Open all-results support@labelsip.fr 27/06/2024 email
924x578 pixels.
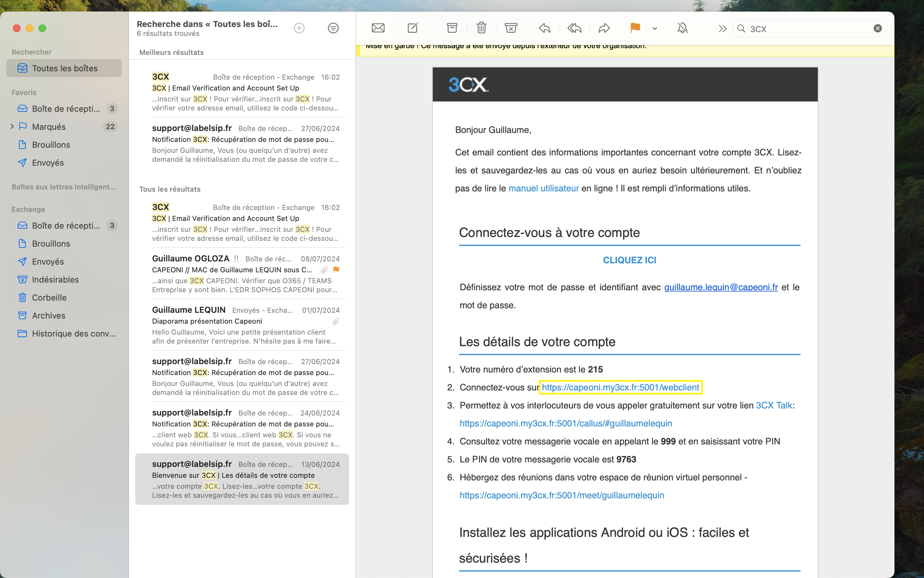tap(242, 377)
